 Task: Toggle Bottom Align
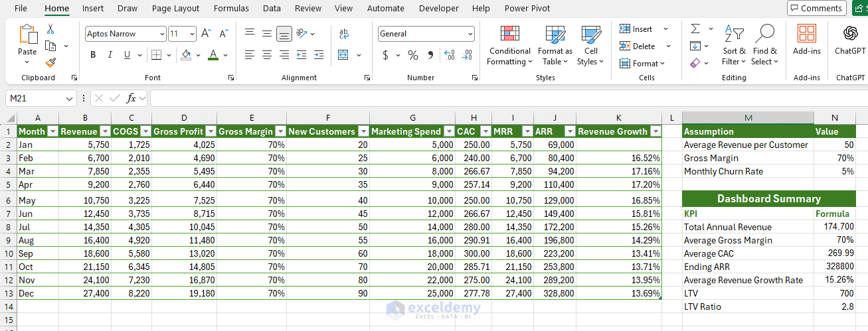[x=284, y=34]
